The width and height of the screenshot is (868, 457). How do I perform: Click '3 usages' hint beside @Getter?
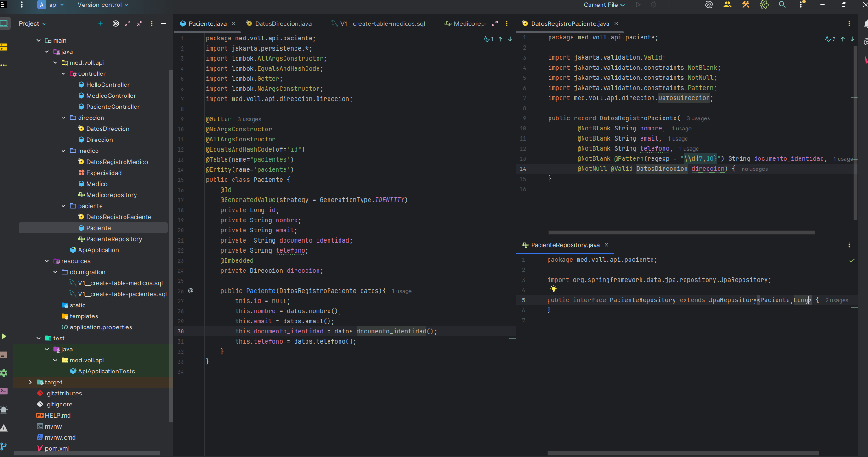point(249,119)
